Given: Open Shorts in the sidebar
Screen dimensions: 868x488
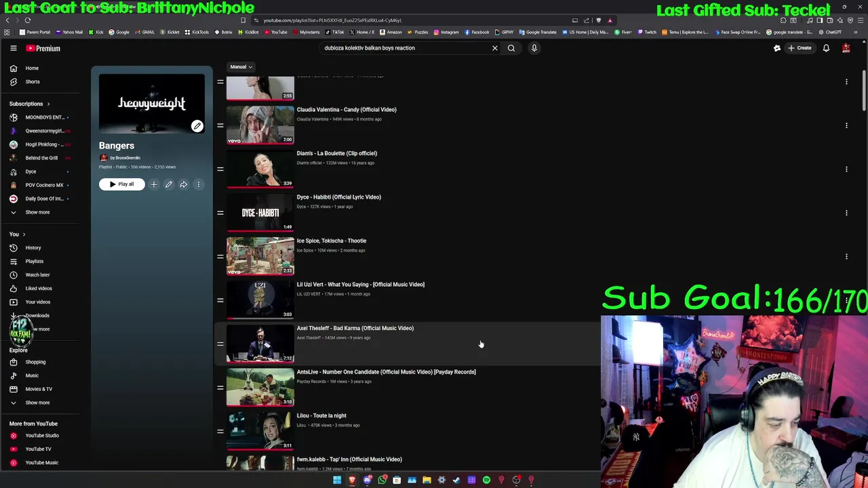Looking at the screenshot, I should [32, 81].
